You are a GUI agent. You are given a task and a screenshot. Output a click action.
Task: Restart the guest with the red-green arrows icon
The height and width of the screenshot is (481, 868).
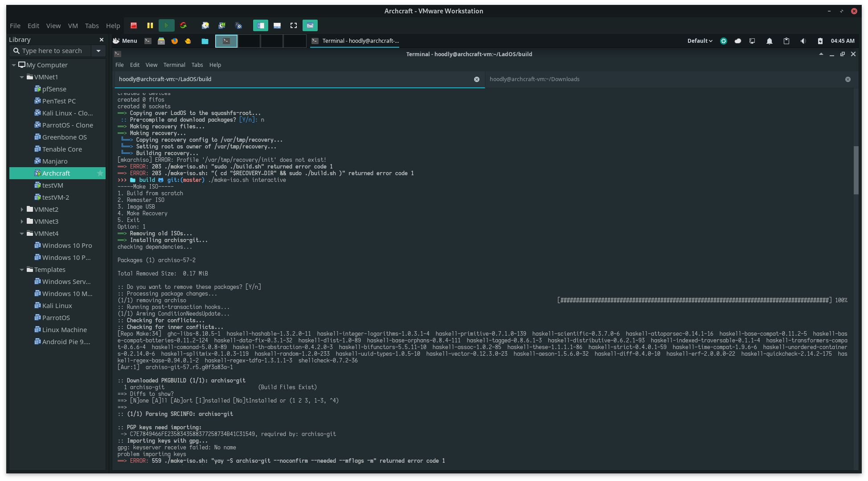click(x=183, y=25)
